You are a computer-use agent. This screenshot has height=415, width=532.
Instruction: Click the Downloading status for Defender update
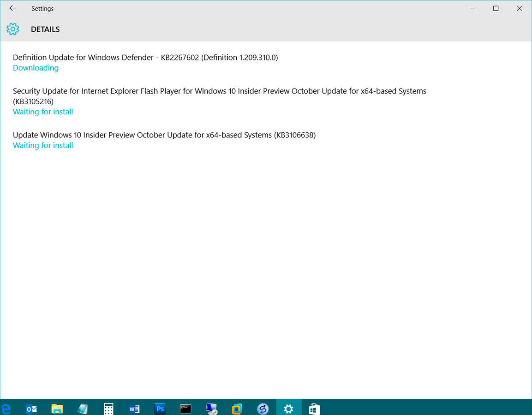(36, 68)
